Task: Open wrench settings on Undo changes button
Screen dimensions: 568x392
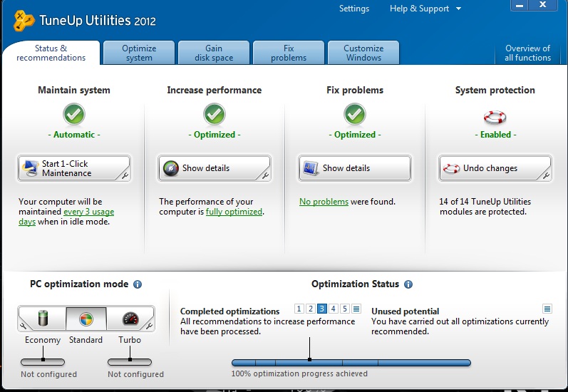Action: [546, 175]
